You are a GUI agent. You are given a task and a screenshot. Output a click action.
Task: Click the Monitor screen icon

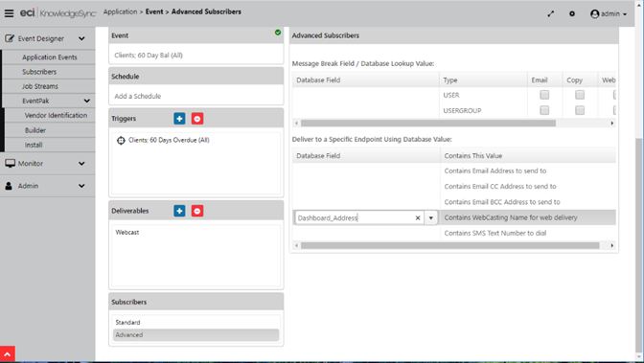[10, 164]
